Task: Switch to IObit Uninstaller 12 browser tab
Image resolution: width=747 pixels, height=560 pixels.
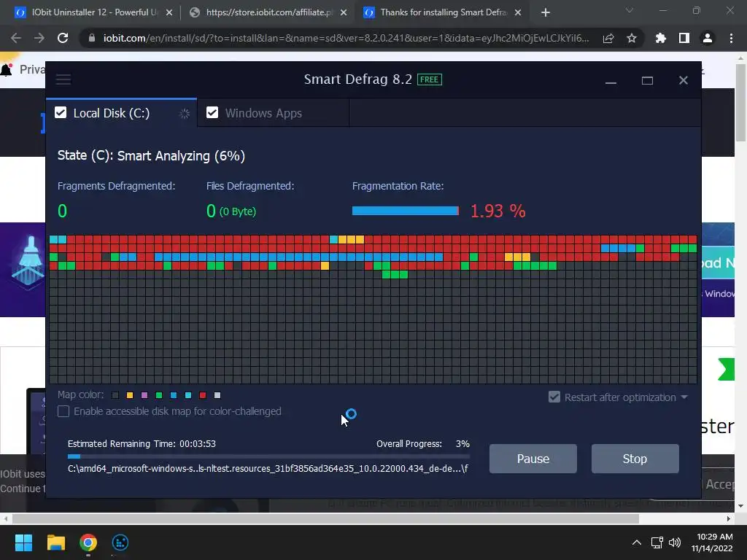Action: [94, 13]
